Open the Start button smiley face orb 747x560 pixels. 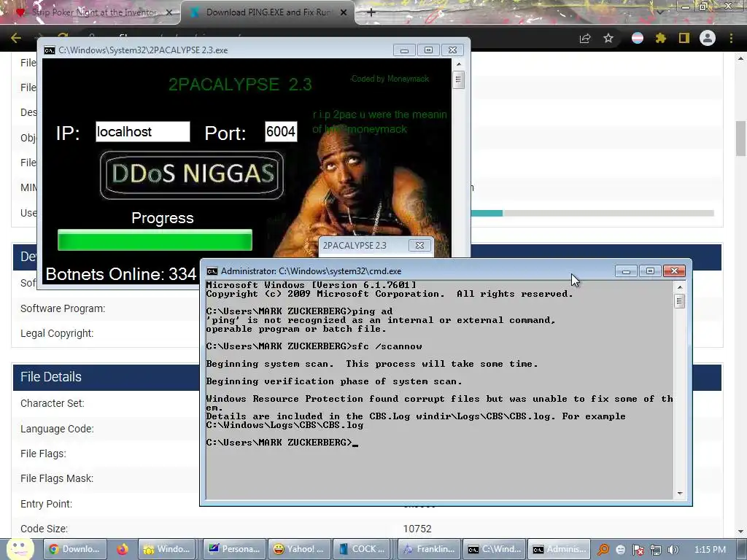click(x=20, y=549)
